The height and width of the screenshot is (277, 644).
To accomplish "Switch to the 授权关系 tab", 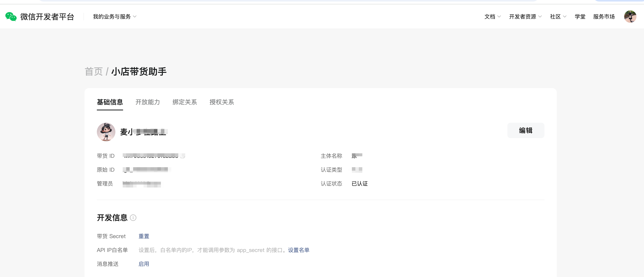I will [221, 102].
